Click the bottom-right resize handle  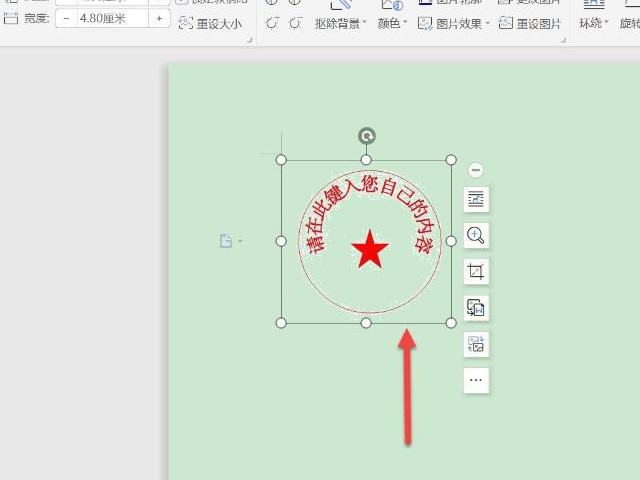pos(451,323)
